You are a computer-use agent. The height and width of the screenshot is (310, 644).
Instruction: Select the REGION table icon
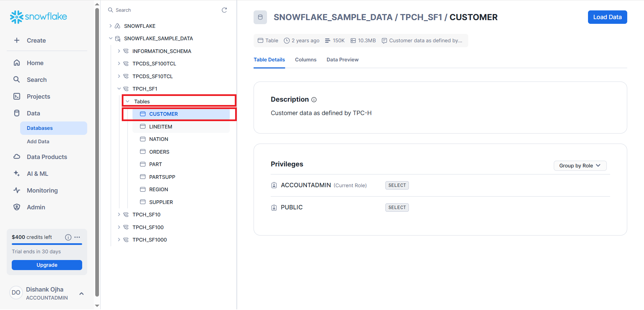pyautogui.click(x=143, y=189)
